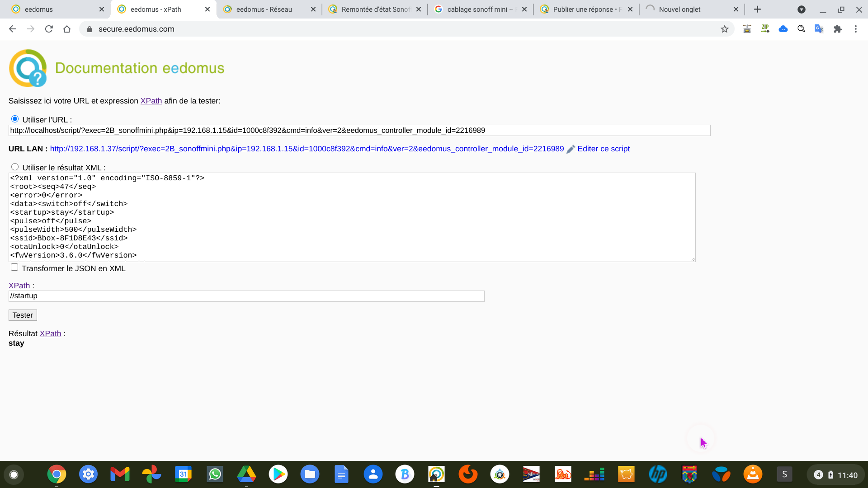The width and height of the screenshot is (868, 488).
Task: Open Chrome from the shelf
Action: 57,474
